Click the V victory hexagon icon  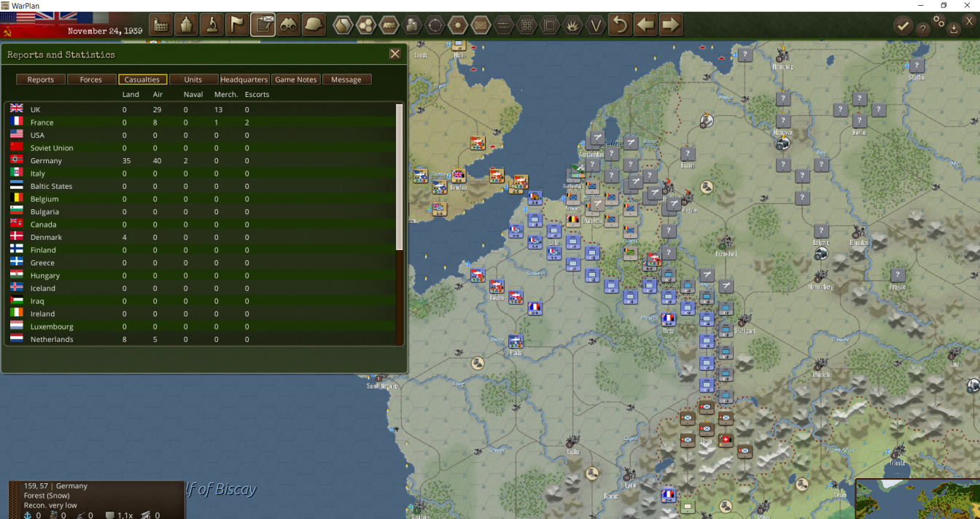[x=596, y=26]
